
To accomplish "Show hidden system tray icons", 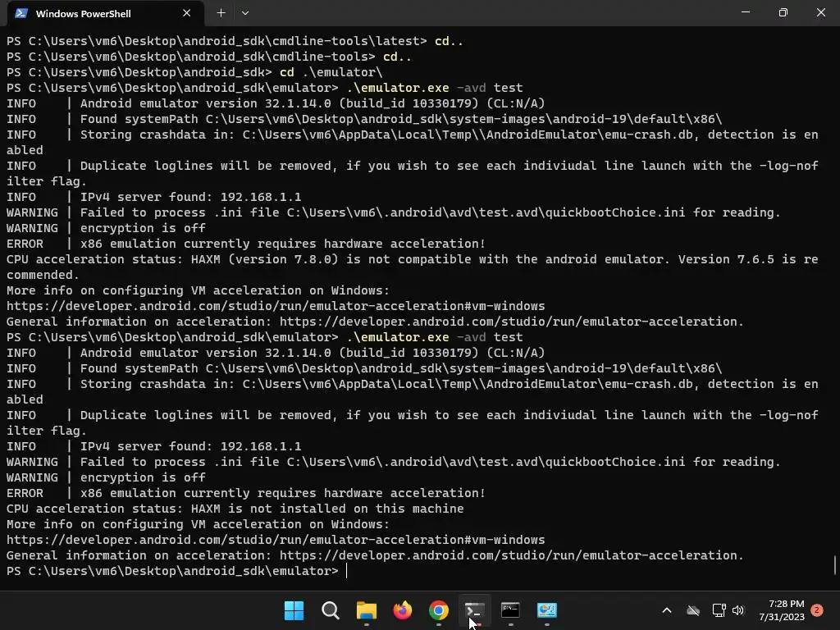I will pos(667,610).
